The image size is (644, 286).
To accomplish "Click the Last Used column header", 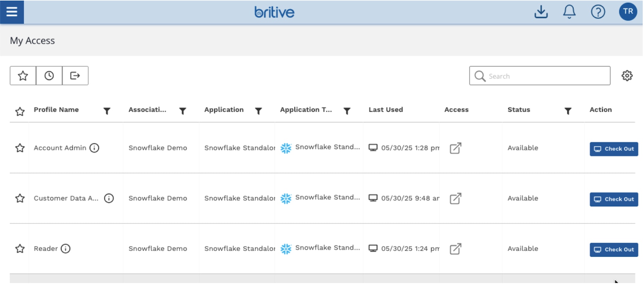I will pos(386,110).
